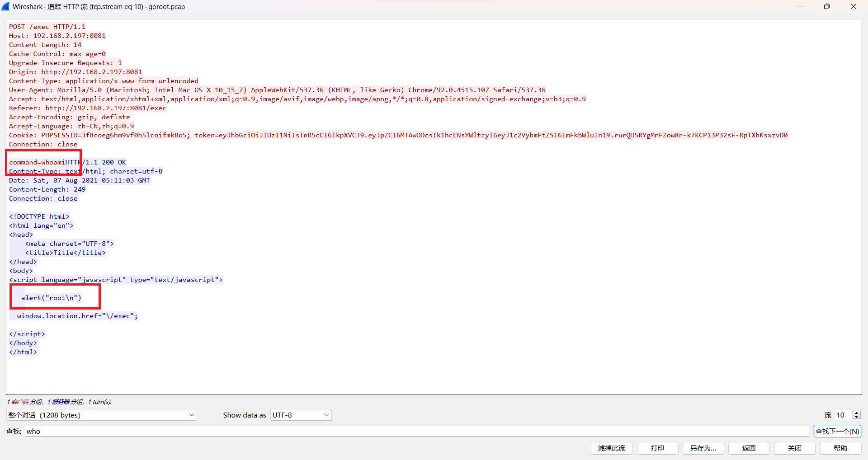This screenshot has width=868, height=460.
Task: Open the 整个对话 (1208 bytes) conversation dropdown
Action: (x=101, y=415)
